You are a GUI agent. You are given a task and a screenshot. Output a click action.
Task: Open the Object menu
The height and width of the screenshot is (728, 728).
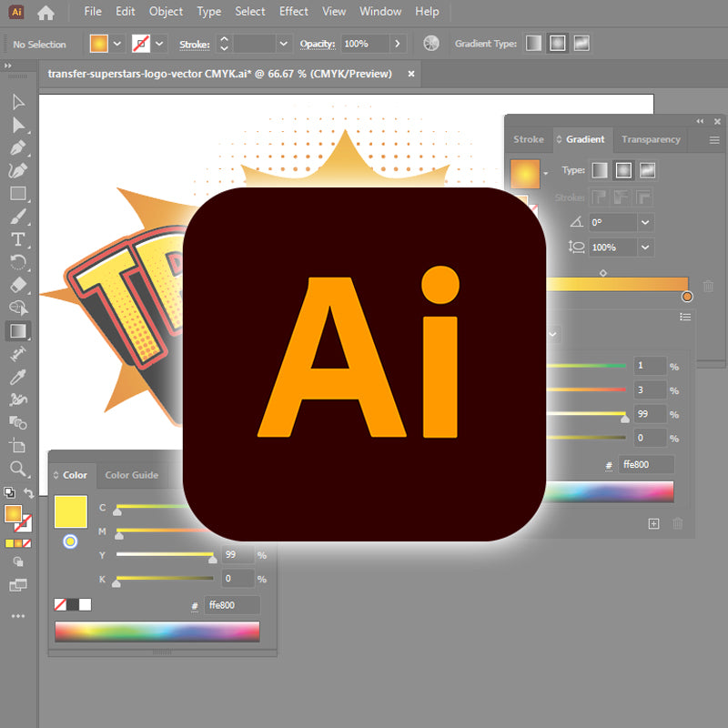[x=166, y=12]
